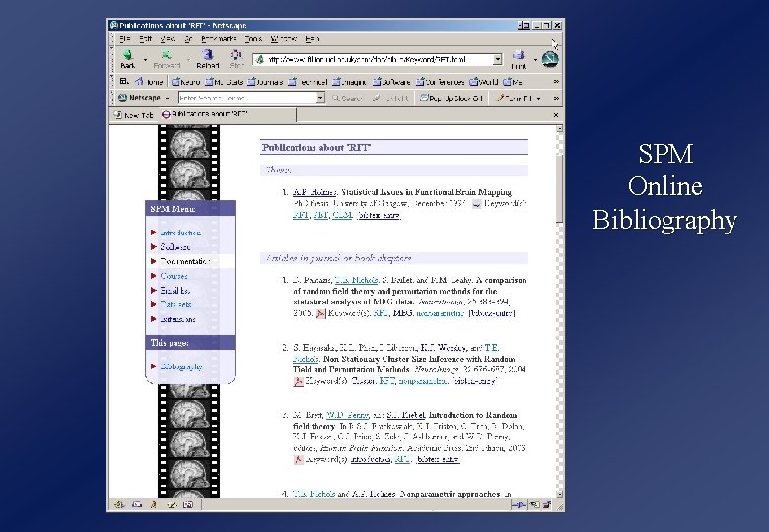Open the Neuro bookmark folder

click(186, 82)
